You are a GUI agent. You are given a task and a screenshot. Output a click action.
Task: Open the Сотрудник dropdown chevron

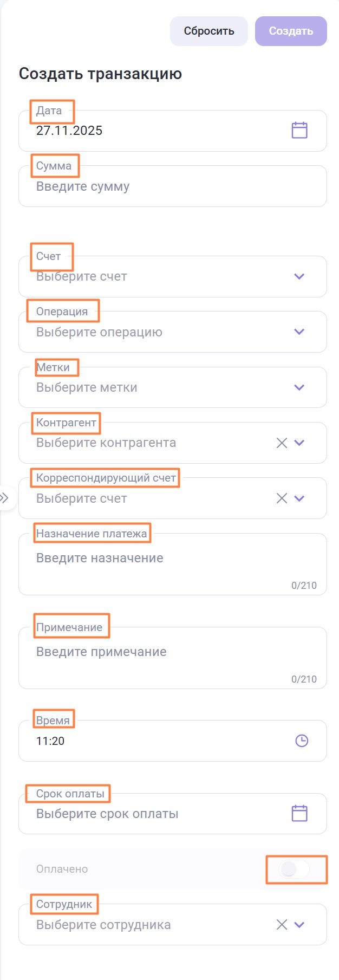299,925
